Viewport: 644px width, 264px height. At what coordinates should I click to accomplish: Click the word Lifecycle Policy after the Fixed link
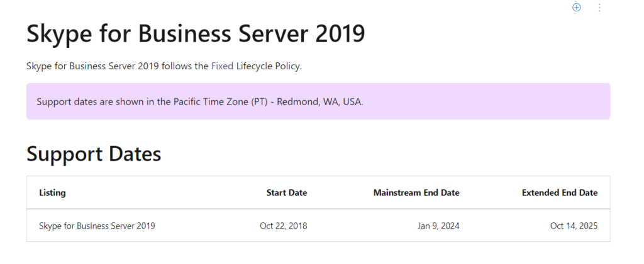click(x=269, y=66)
